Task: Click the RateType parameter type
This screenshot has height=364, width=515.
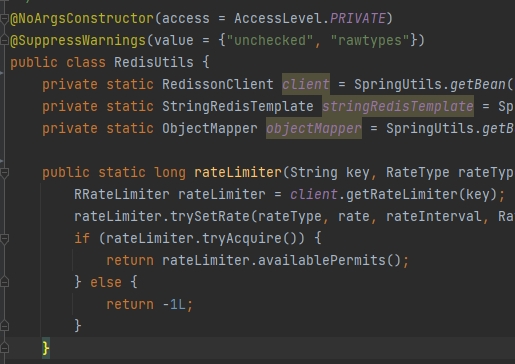Action: 418,172
